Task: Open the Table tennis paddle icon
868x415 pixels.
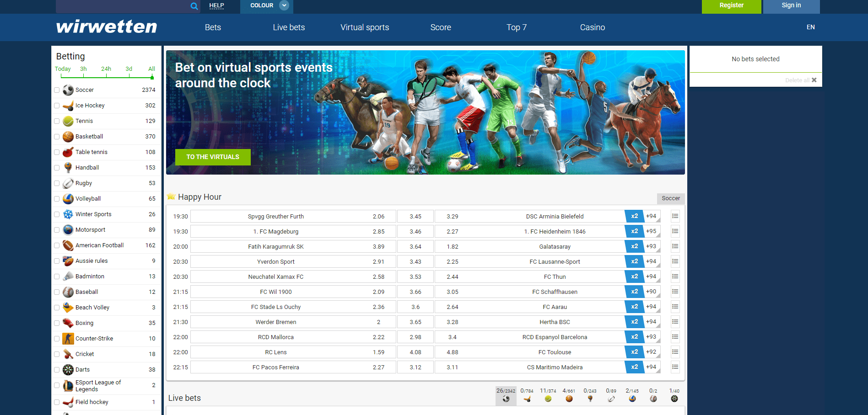Action: [68, 152]
